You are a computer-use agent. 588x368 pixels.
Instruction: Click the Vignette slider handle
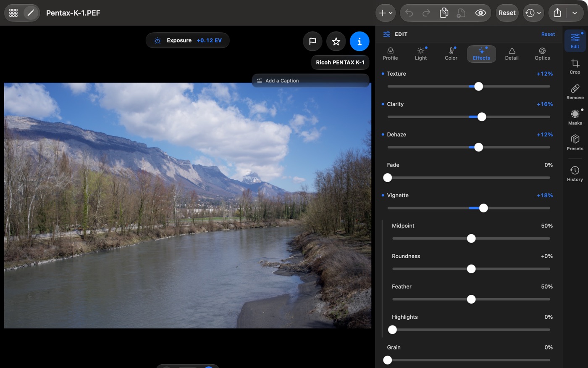coord(483,208)
